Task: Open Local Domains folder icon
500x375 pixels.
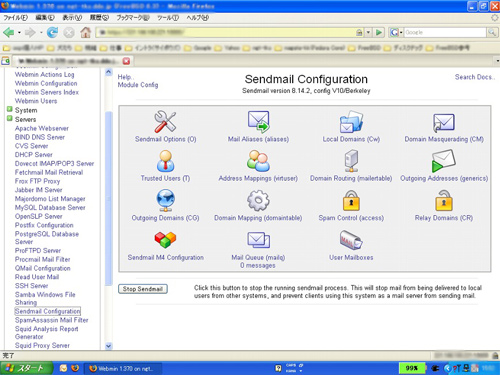Action: pos(351,122)
